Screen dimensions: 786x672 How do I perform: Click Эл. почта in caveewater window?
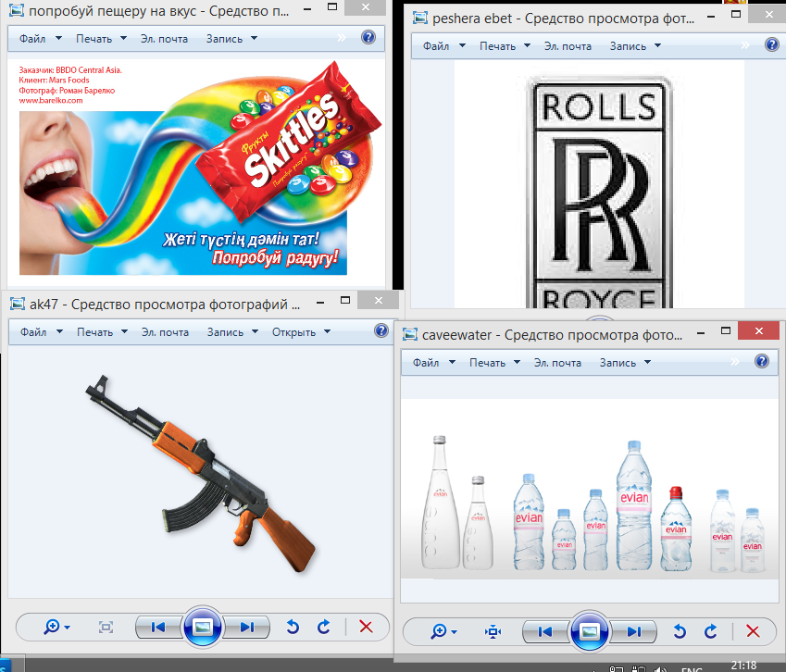(x=557, y=362)
